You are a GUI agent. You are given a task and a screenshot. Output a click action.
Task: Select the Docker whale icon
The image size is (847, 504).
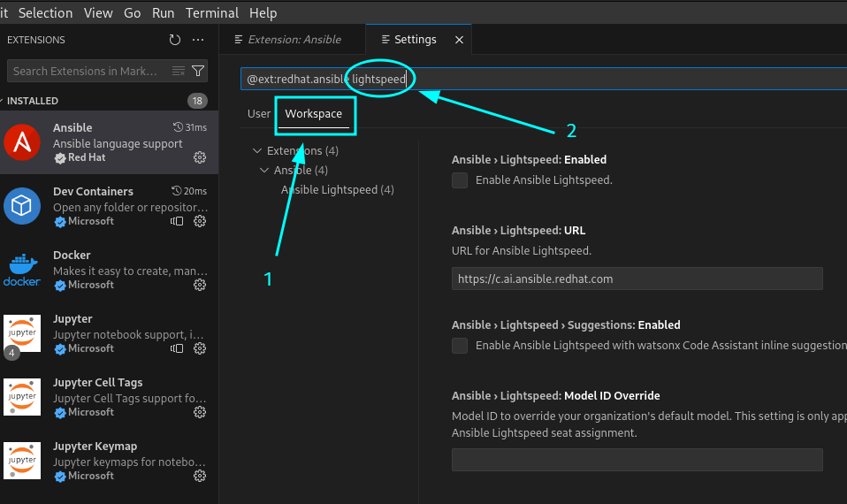tap(22, 270)
